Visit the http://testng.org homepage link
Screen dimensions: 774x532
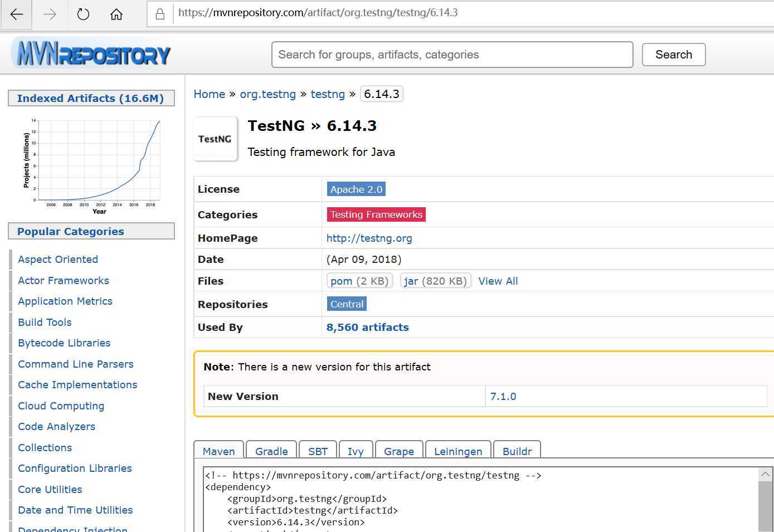pos(369,238)
